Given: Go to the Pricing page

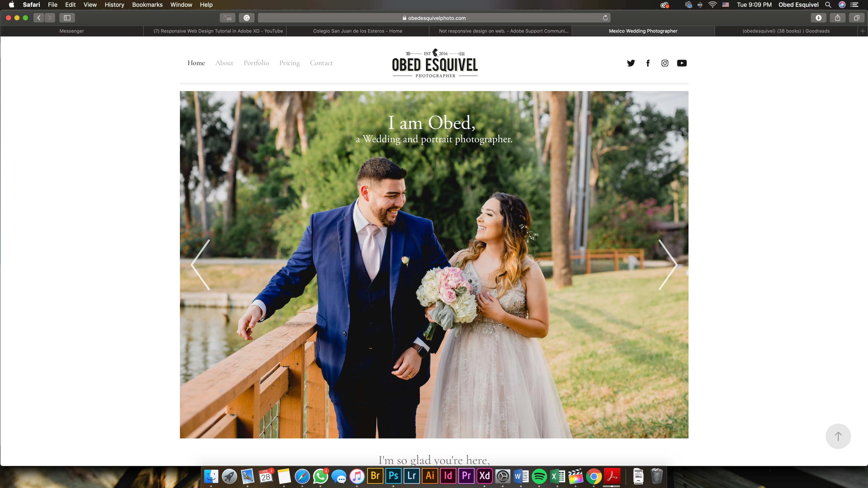Looking at the screenshot, I should click(289, 63).
